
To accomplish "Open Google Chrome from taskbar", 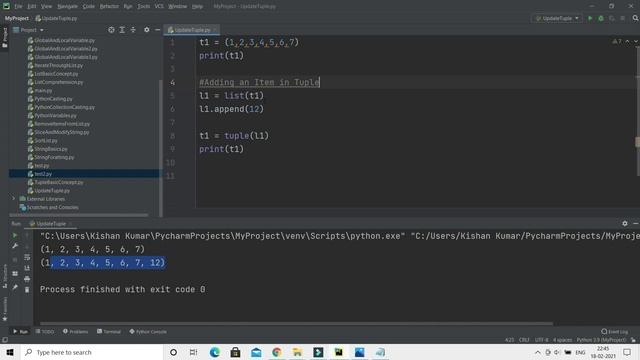I will click(277, 352).
